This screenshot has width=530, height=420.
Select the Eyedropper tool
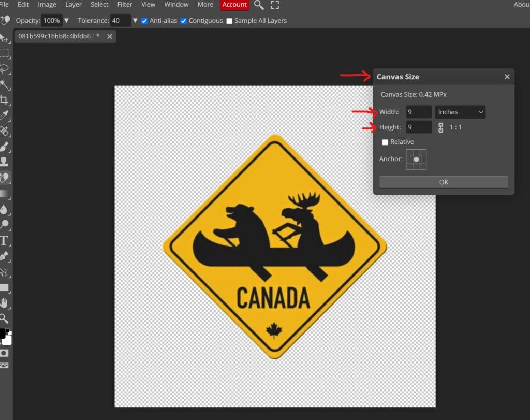(x=4, y=115)
